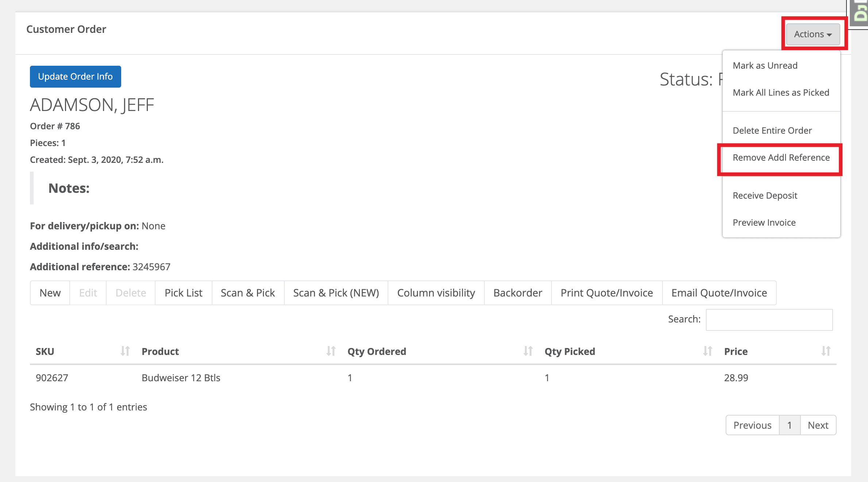Open the Column visibility dropdown
The image size is (868, 482).
tap(436, 293)
